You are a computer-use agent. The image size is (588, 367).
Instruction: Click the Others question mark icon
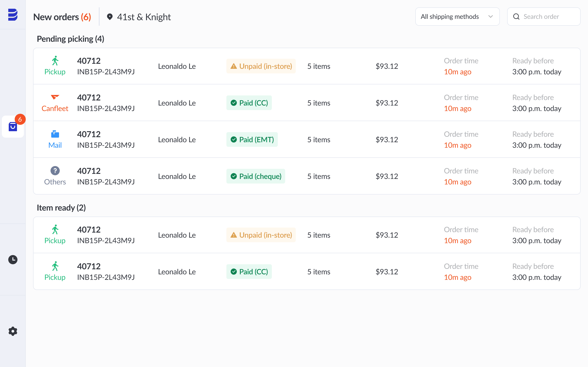[55, 171]
